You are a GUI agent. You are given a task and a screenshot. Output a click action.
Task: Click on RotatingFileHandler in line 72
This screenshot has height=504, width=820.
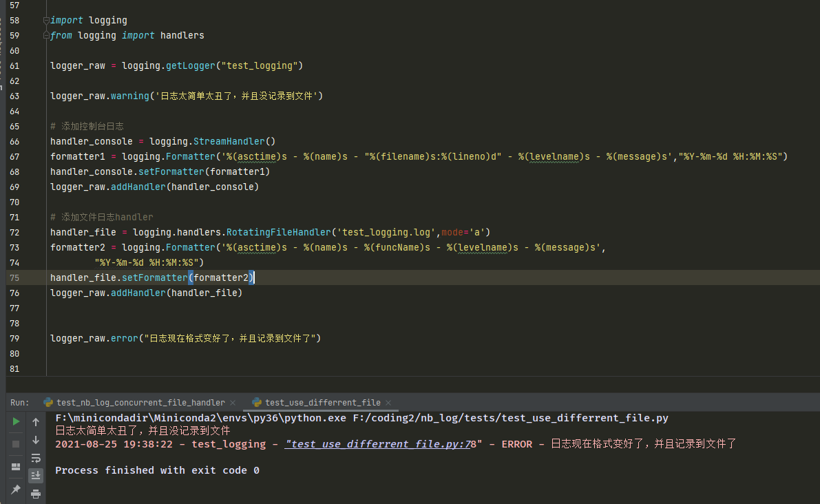tap(278, 233)
